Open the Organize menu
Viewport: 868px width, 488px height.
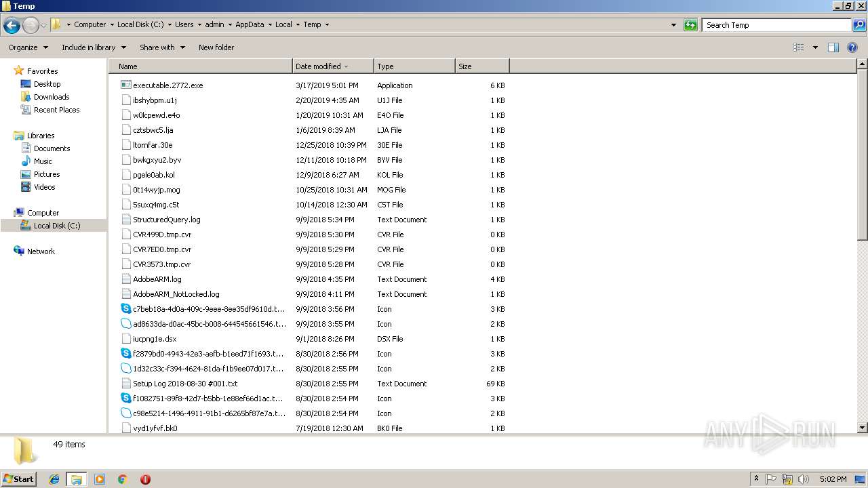coord(28,47)
